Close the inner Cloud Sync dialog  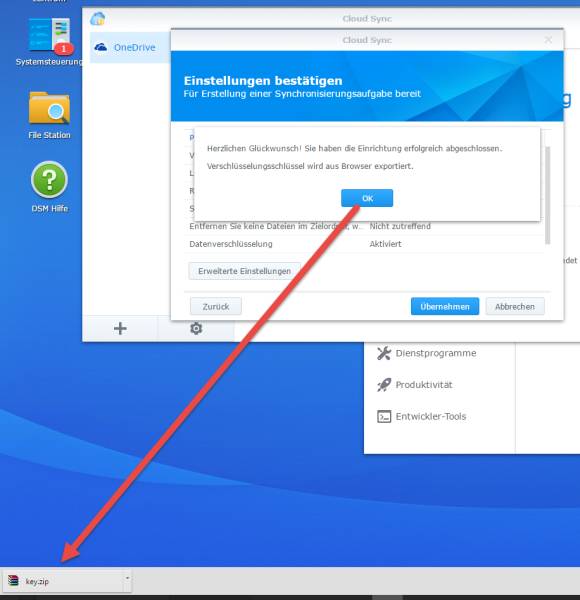pyautogui.click(x=548, y=40)
